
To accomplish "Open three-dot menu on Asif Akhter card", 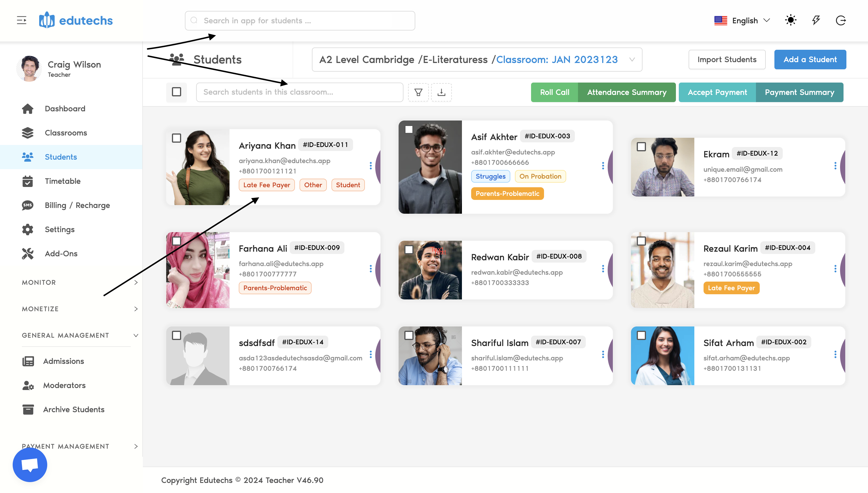I will point(603,166).
